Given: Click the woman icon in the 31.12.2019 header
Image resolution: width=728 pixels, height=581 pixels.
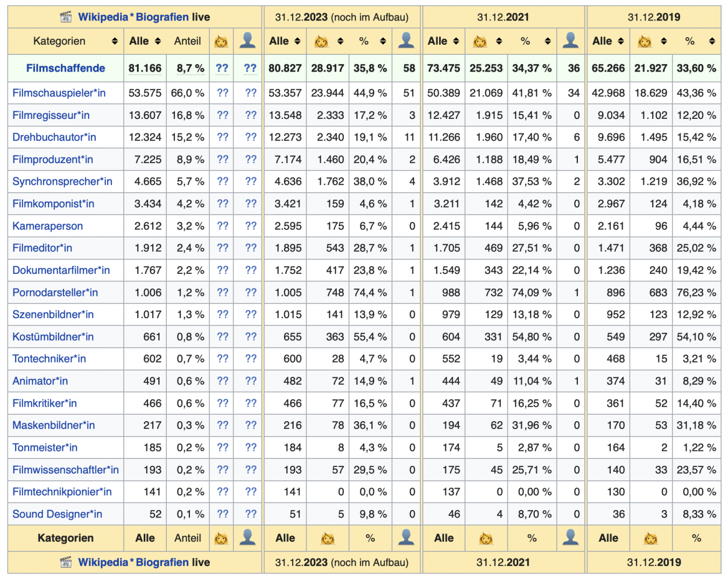Looking at the screenshot, I should point(645,41).
